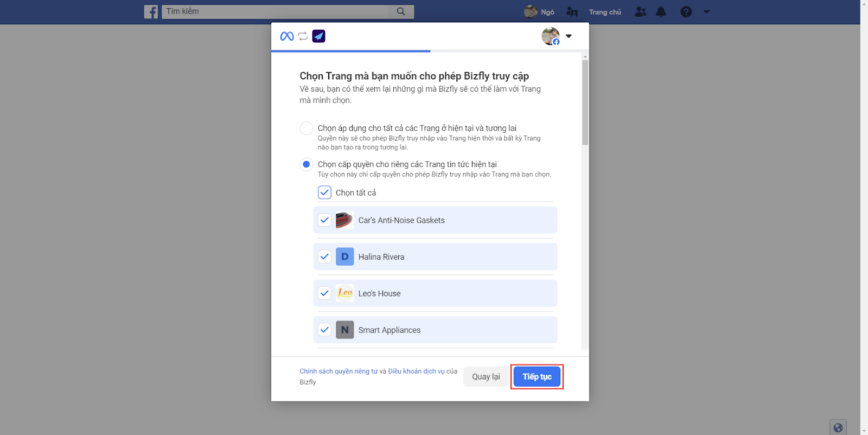Uncheck Halina Rivera checkbox

(324, 257)
